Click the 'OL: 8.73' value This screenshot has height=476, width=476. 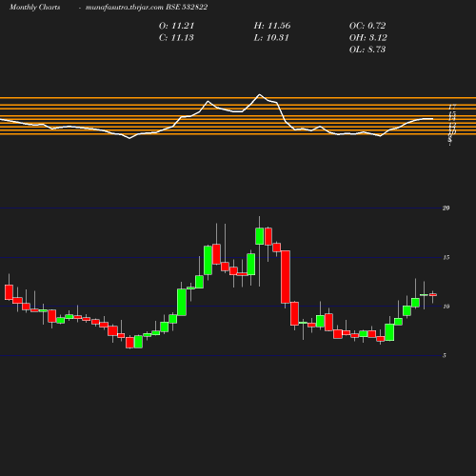pyautogui.click(x=367, y=50)
